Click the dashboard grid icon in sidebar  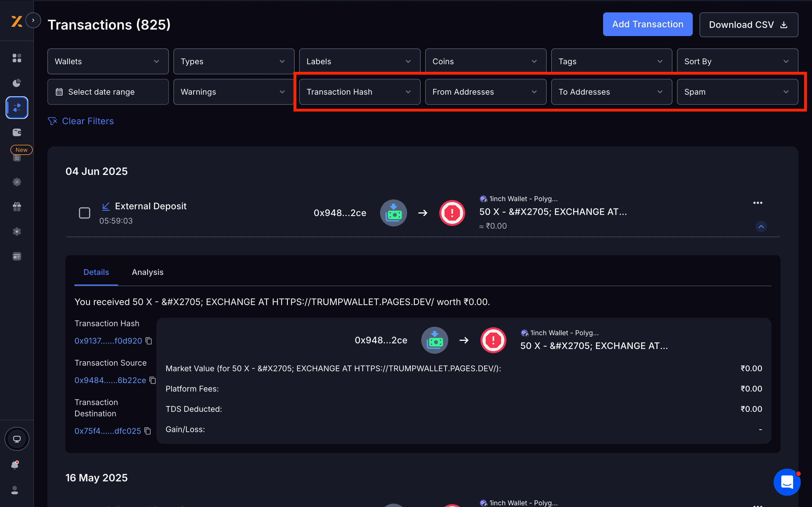(x=17, y=58)
